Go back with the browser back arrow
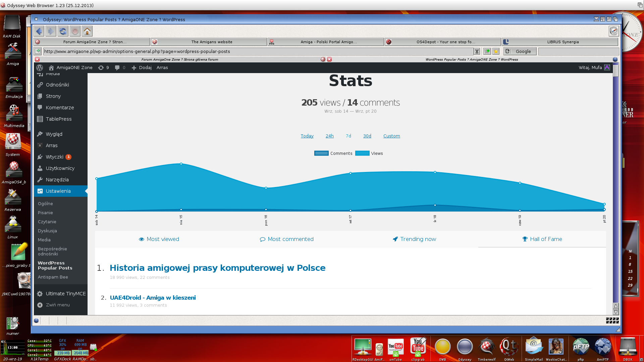 tap(39, 31)
